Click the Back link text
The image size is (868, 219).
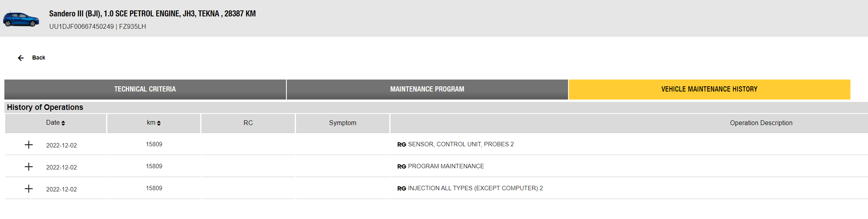tap(39, 58)
